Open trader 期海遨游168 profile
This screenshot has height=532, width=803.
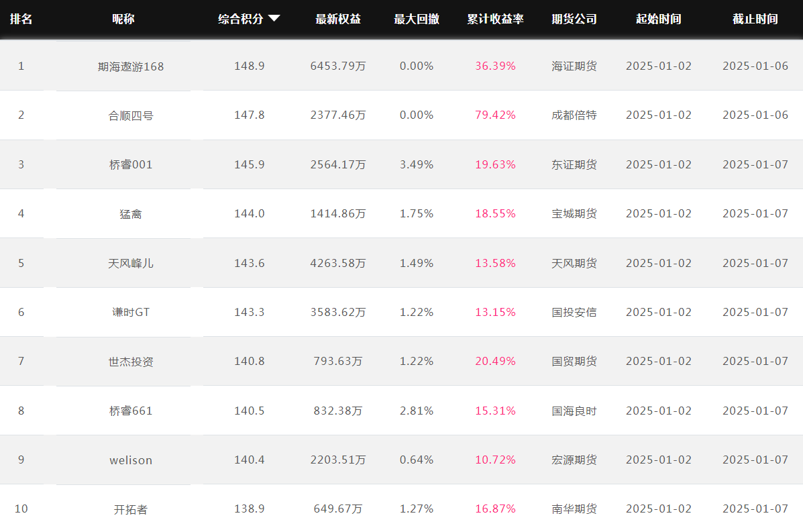131,66
